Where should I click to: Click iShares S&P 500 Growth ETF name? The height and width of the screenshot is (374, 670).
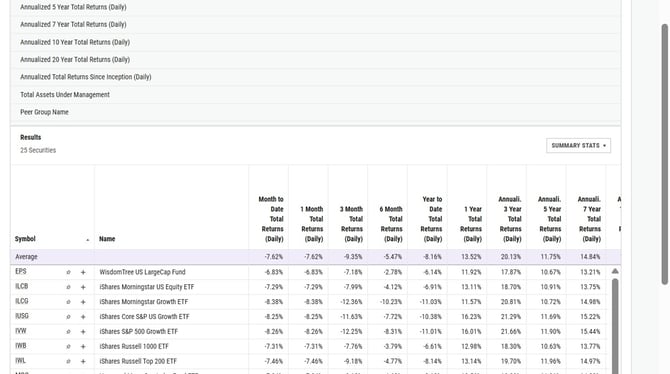[x=138, y=332]
